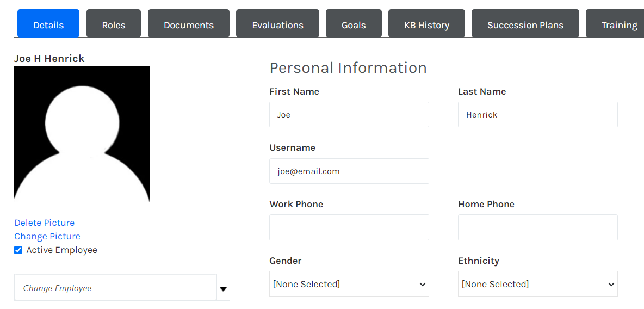The width and height of the screenshot is (644, 309).
Task: Click the Work Phone label
Action: coord(296,204)
